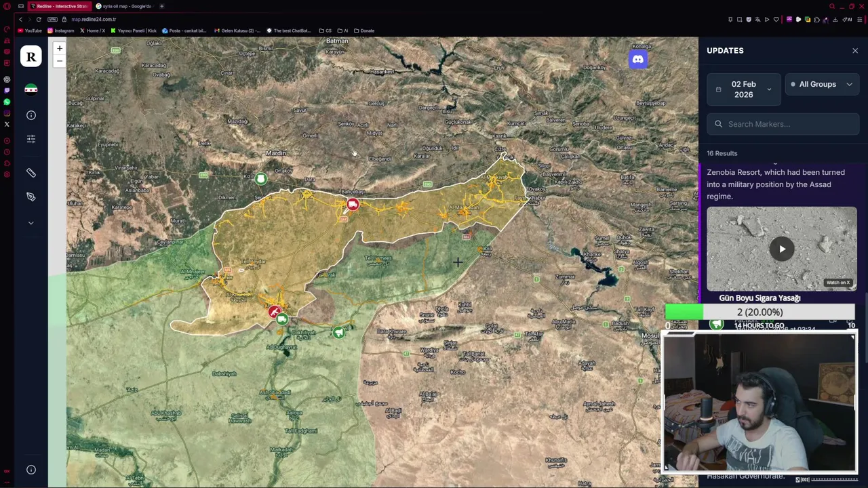Open the Donate bookmarks folder
The image size is (868, 488).
point(364,30)
